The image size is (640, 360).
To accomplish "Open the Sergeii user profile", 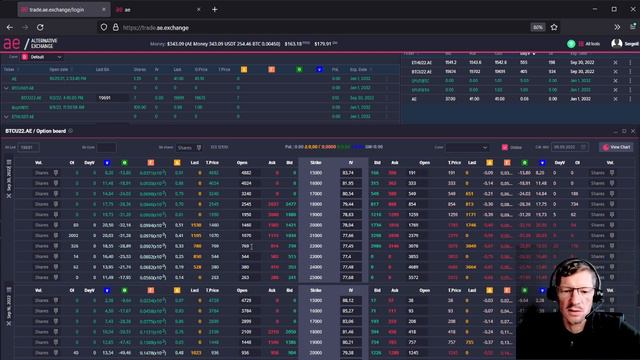I will point(625,43).
